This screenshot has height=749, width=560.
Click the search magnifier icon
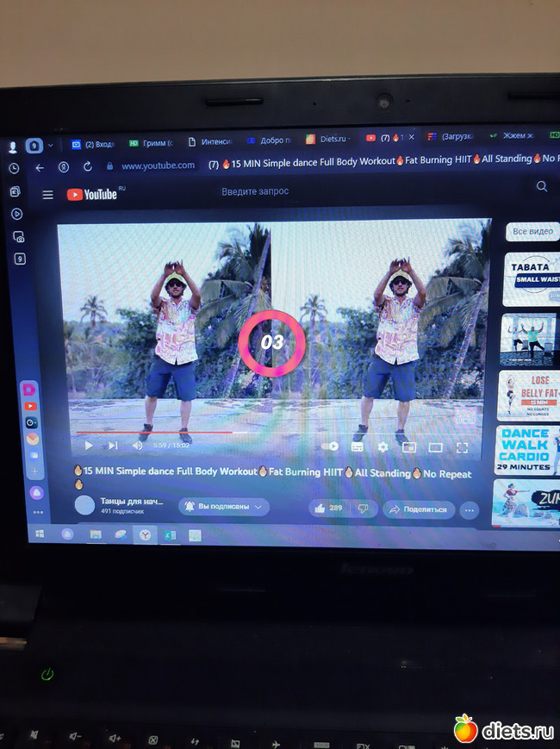pos(542,186)
